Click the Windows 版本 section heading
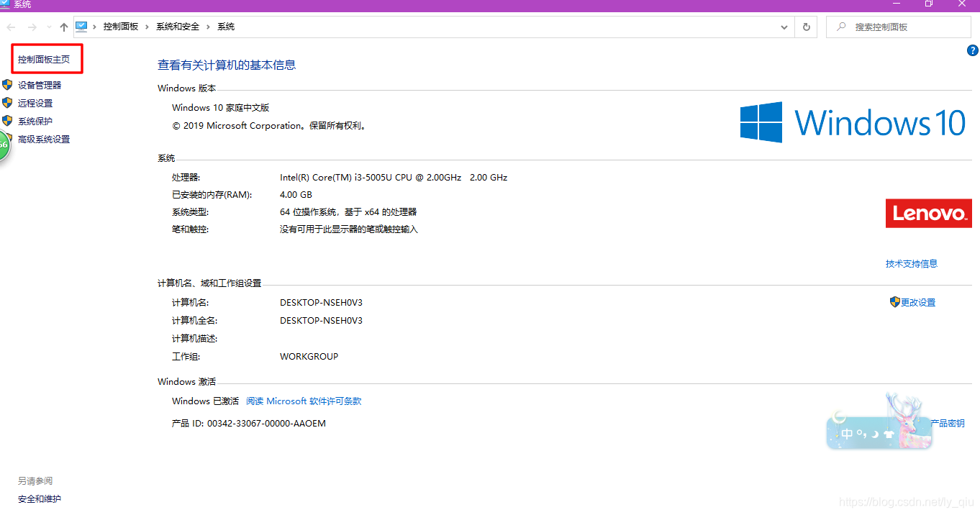The width and height of the screenshot is (980, 515). (x=187, y=88)
